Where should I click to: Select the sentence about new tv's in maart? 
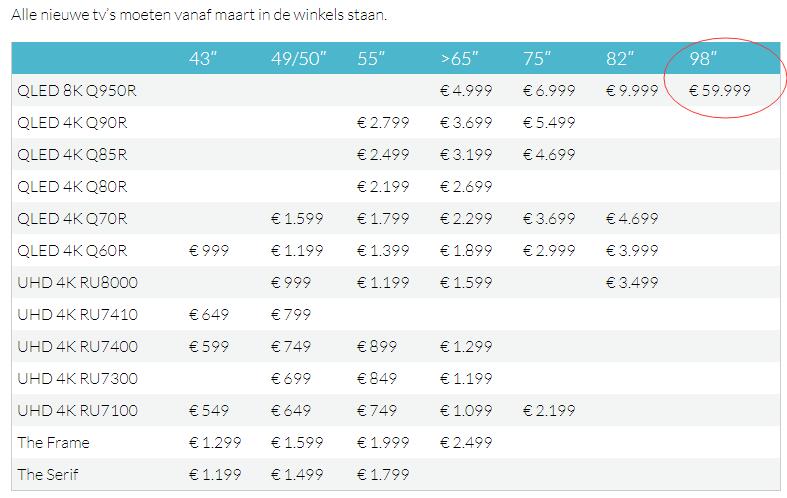pyautogui.click(x=199, y=15)
